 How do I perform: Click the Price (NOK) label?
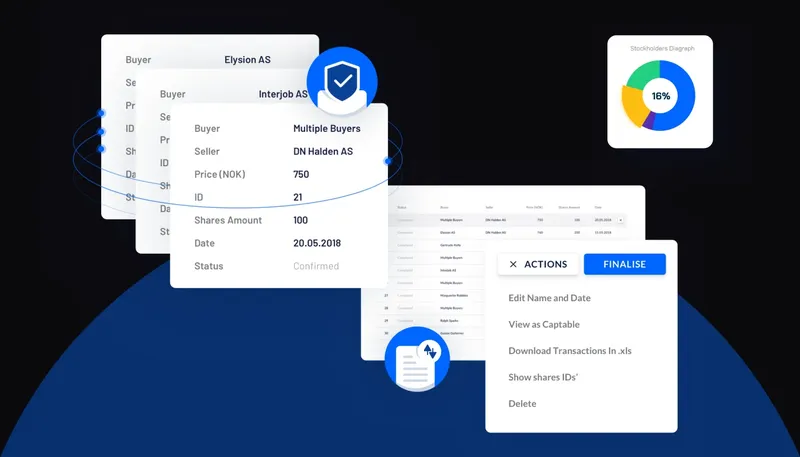click(220, 174)
